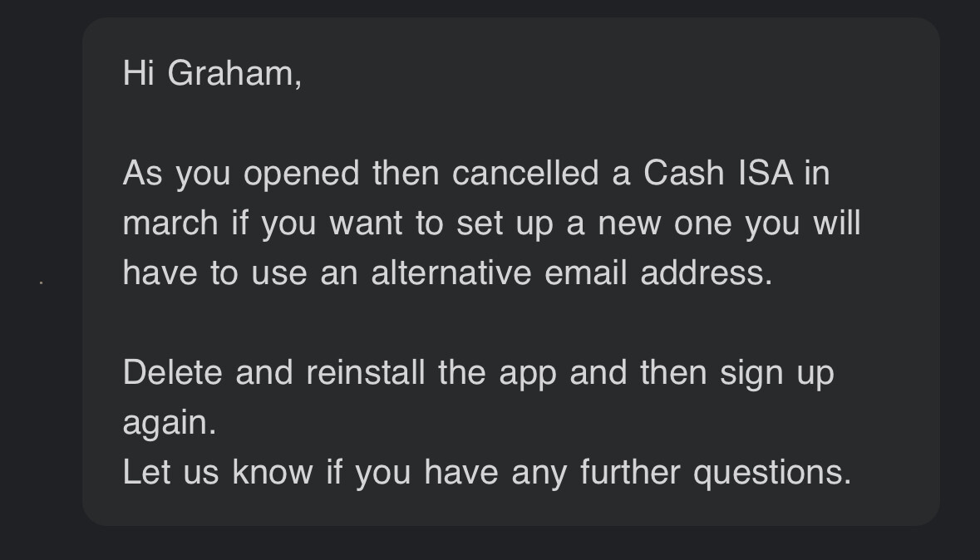Click the word 'march' in second line

pyautogui.click(x=170, y=224)
